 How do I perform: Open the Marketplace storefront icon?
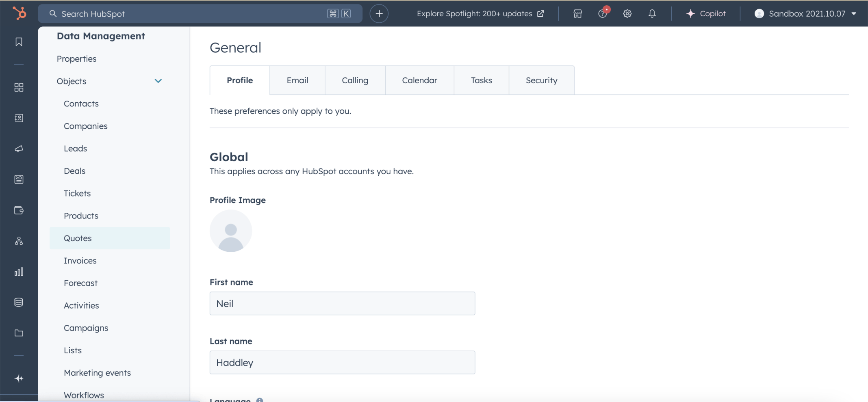pyautogui.click(x=577, y=13)
